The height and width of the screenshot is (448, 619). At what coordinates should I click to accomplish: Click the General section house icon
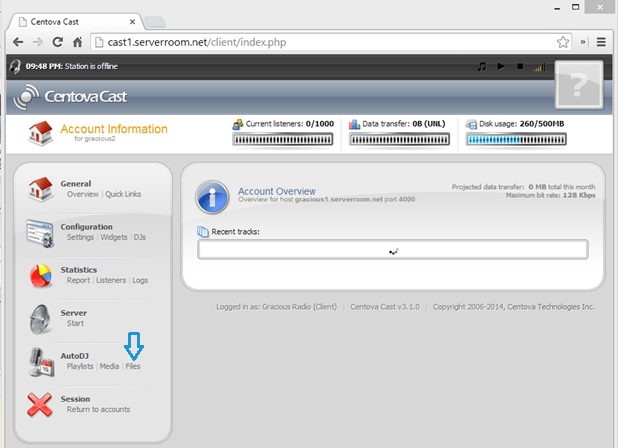click(40, 189)
